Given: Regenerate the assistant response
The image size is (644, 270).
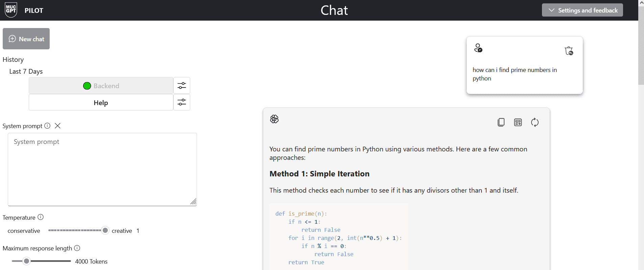Looking at the screenshot, I should click(535, 122).
